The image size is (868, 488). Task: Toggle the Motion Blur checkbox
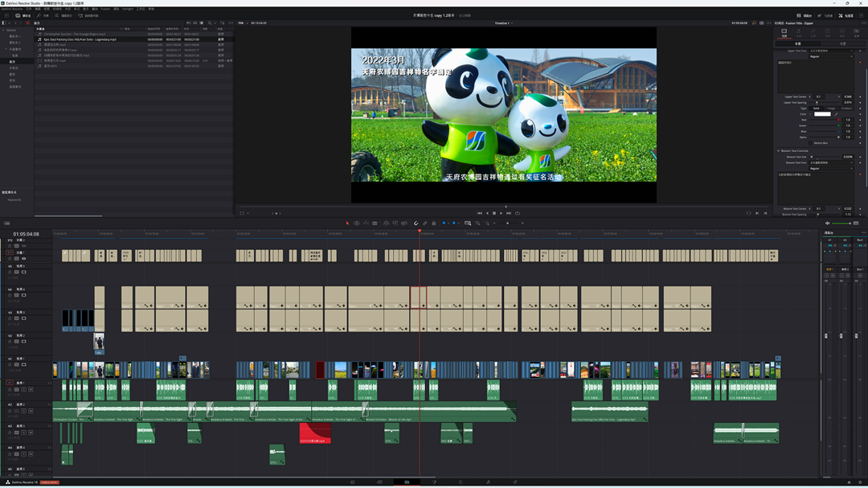(810, 143)
